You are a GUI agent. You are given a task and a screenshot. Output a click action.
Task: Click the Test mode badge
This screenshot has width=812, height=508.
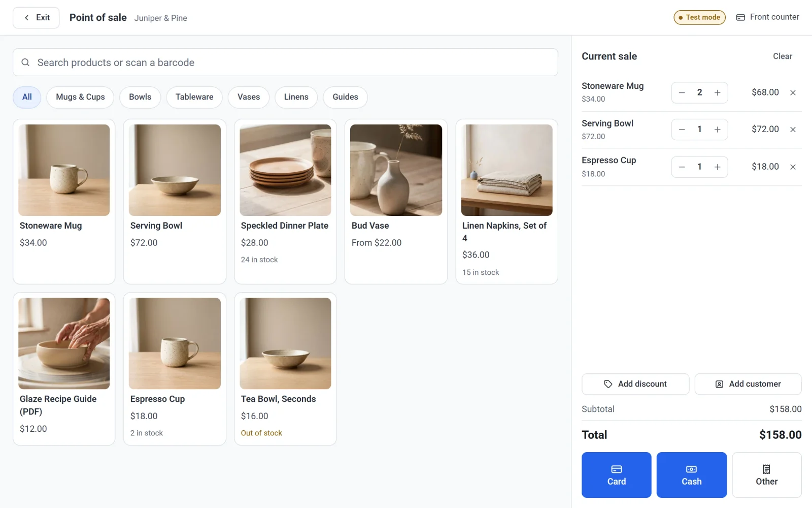699,17
